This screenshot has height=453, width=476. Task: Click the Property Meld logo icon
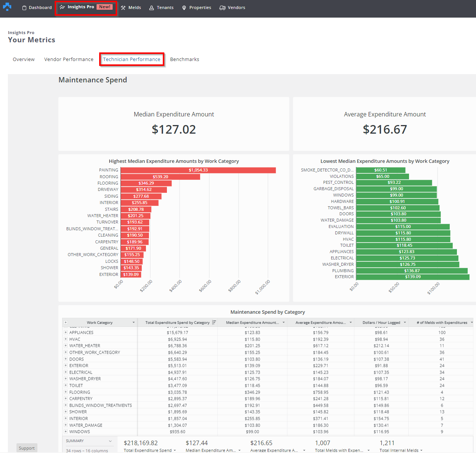click(x=7, y=7)
